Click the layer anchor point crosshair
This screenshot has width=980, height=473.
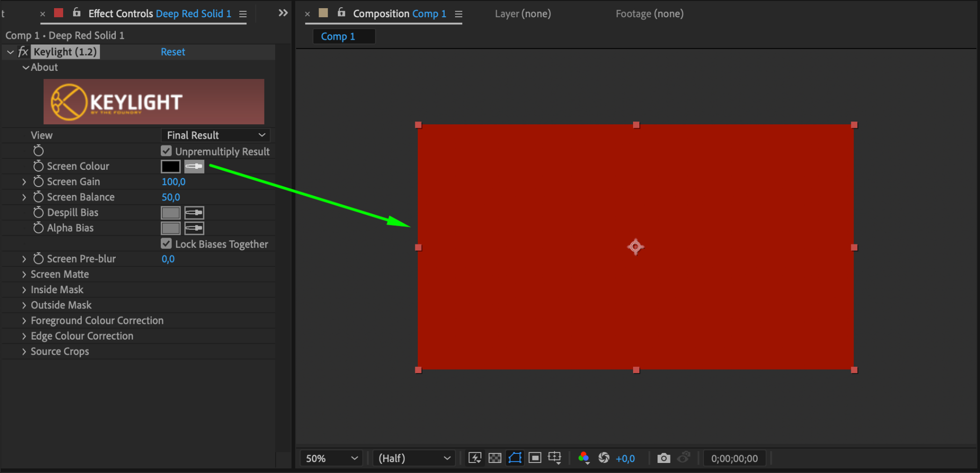[635, 247]
